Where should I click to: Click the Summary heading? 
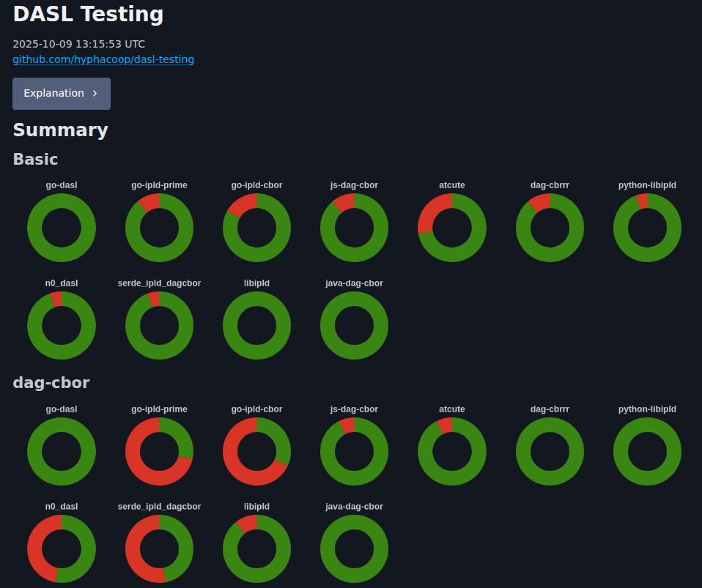pos(60,130)
